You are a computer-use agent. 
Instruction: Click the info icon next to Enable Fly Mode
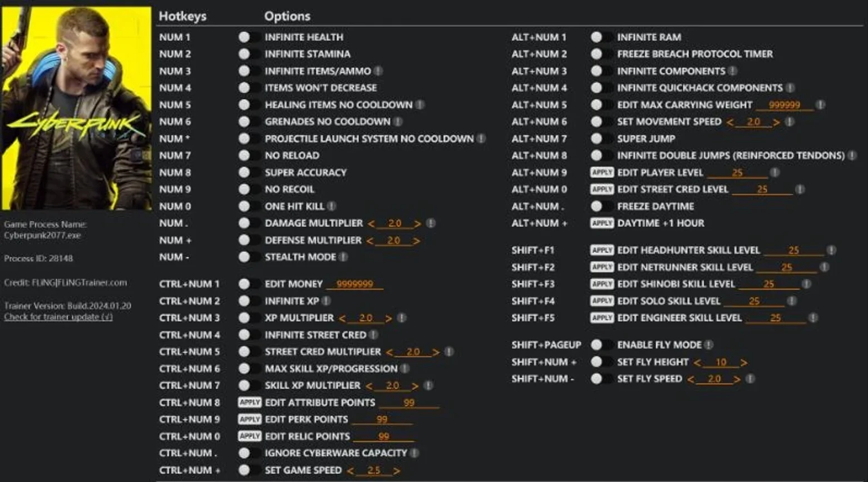(708, 345)
